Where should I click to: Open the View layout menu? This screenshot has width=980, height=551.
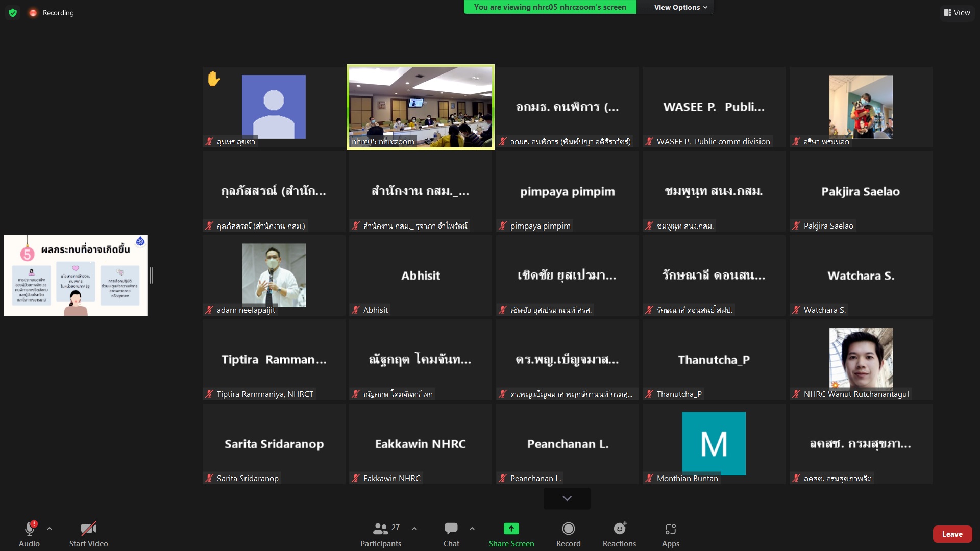[957, 13]
